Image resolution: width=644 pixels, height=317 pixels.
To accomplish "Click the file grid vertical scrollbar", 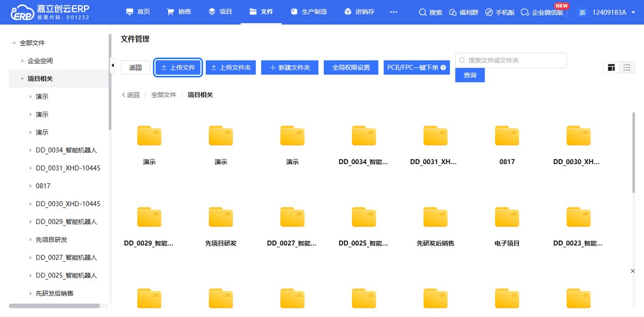I will pyautogui.click(x=633, y=152).
